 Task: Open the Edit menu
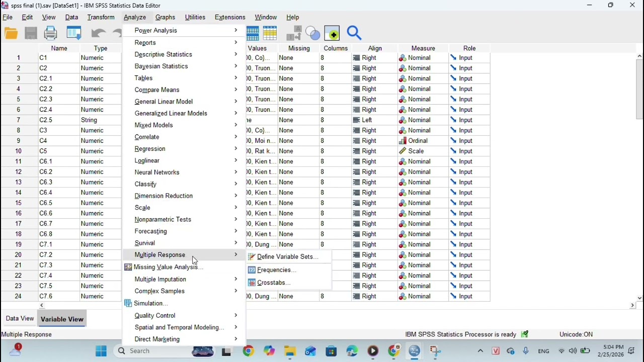27,17
